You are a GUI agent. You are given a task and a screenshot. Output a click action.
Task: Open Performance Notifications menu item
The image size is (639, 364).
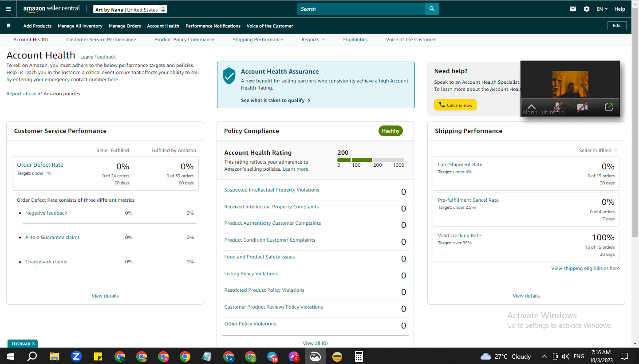pyautogui.click(x=213, y=26)
